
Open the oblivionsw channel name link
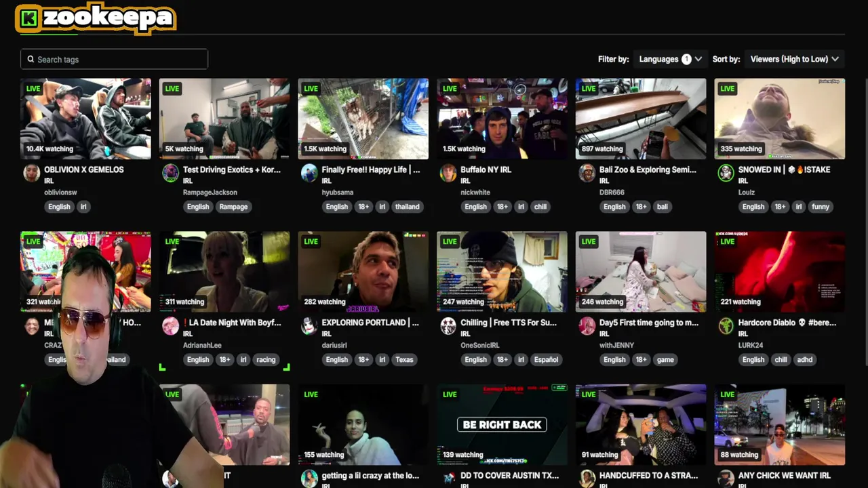(x=60, y=192)
